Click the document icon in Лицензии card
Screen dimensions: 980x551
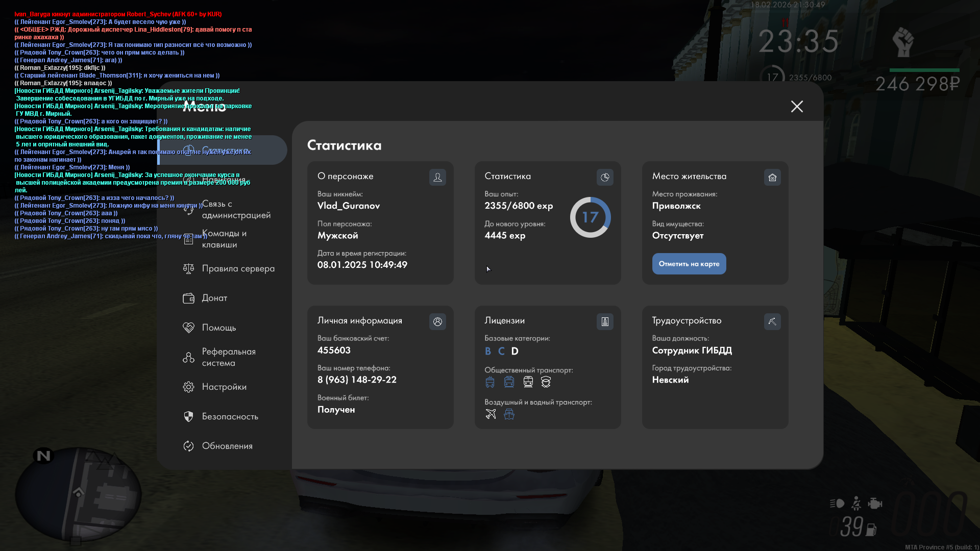605,322
